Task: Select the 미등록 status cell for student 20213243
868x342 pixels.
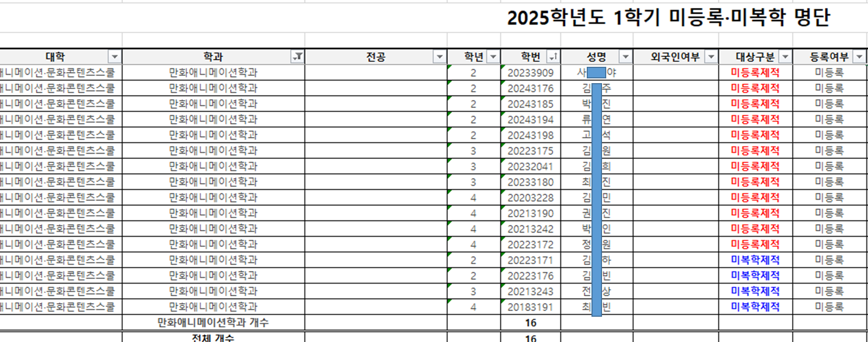Action: [829, 291]
